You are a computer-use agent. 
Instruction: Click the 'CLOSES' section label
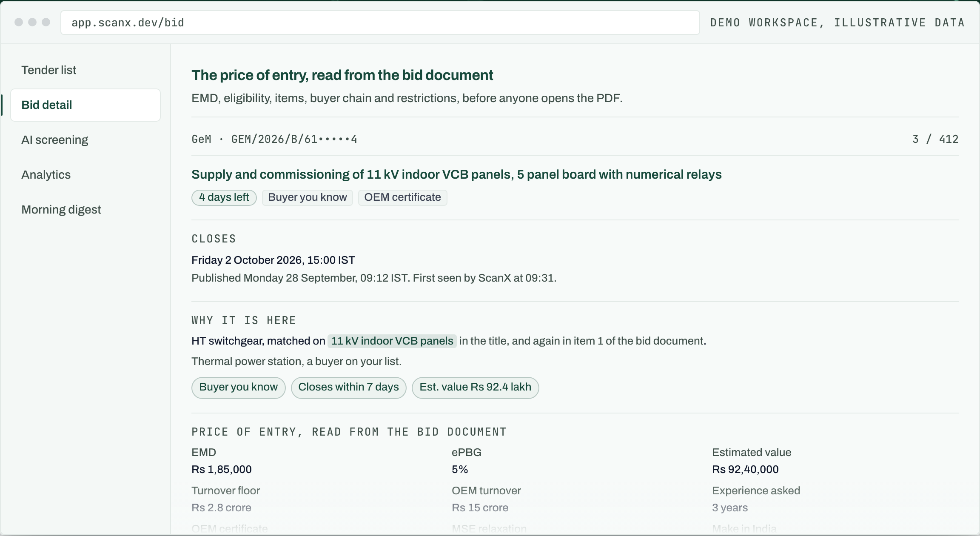(x=214, y=239)
